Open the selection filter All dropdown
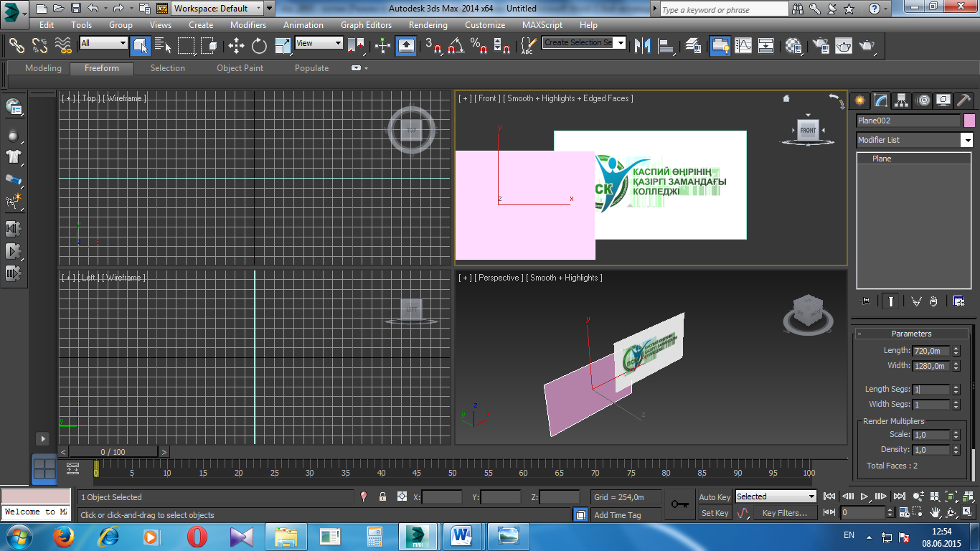The width and height of the screenshot is (980, 551). [103, 43]
